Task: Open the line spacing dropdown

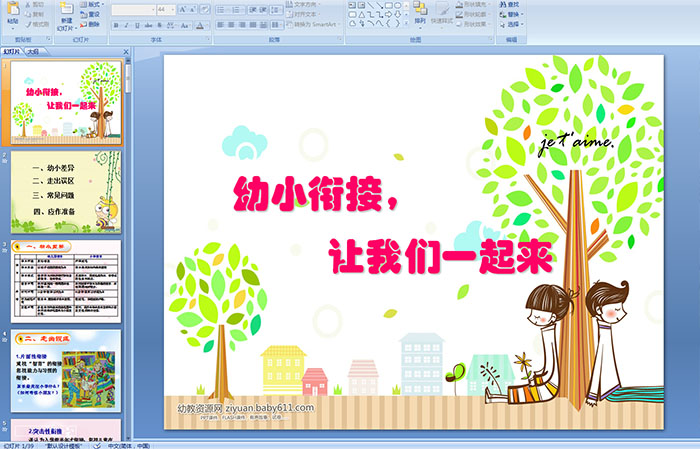Action: coord(276,9)
